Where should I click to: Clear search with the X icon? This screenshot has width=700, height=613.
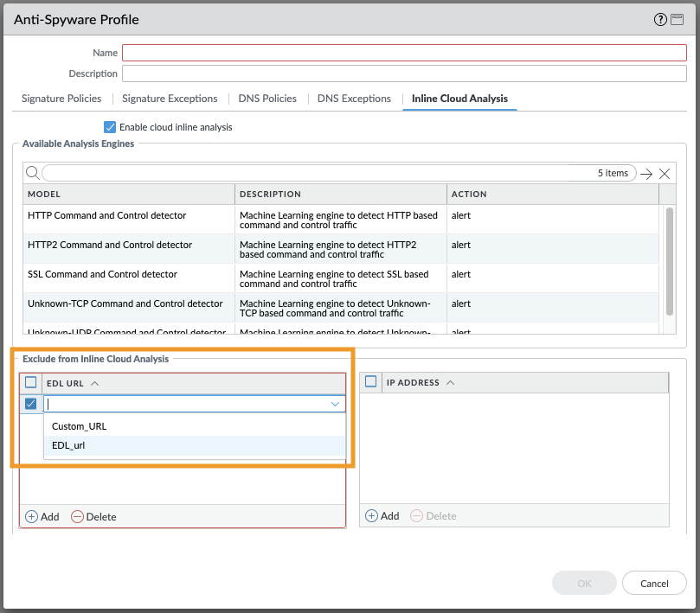click(665, 174)
